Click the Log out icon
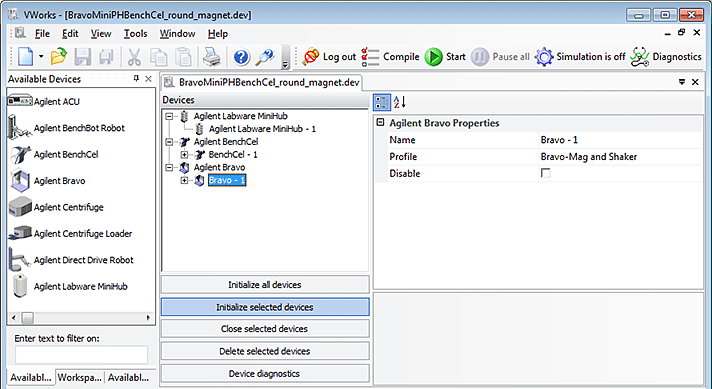 (311, 57)
